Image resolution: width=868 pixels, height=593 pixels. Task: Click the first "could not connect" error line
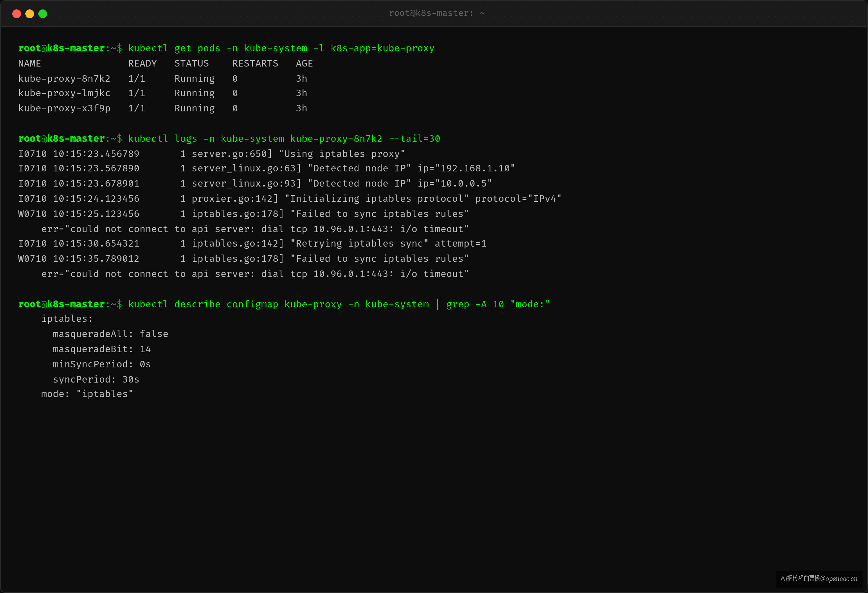coord(255,229)
